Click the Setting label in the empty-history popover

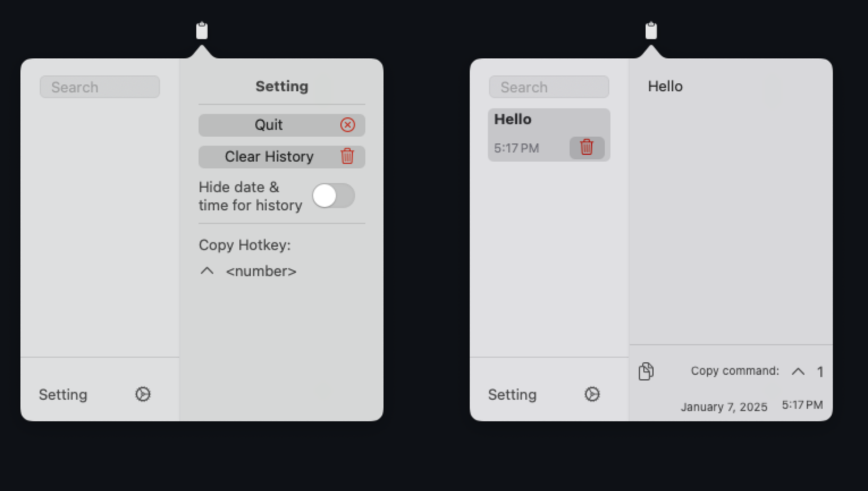coord(63,395)
